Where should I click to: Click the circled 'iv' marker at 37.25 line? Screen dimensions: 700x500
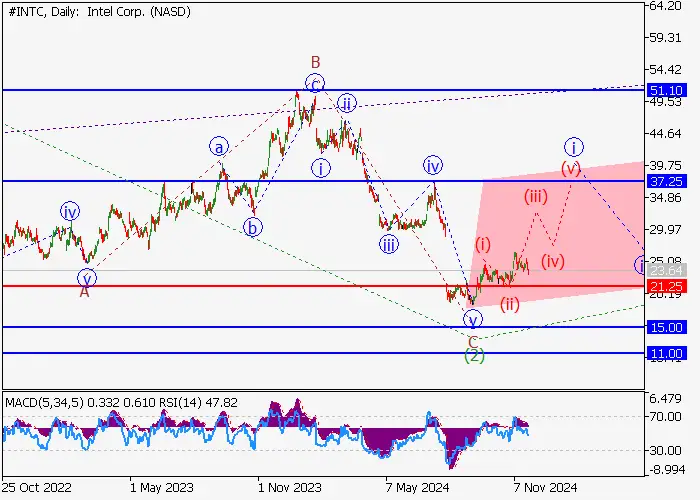[x=433, y=166]
